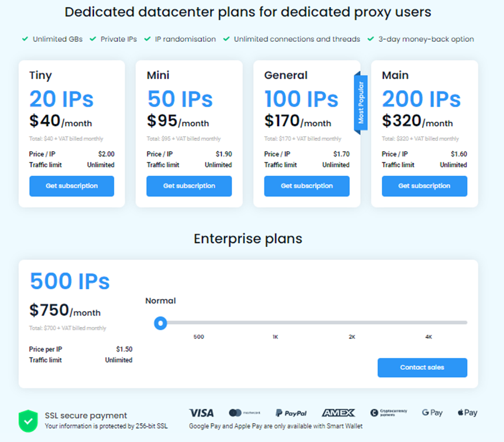504x442 pixels.
Task: Subscribe to the General 100 IPs plan
Action: (x=307, y=186)
